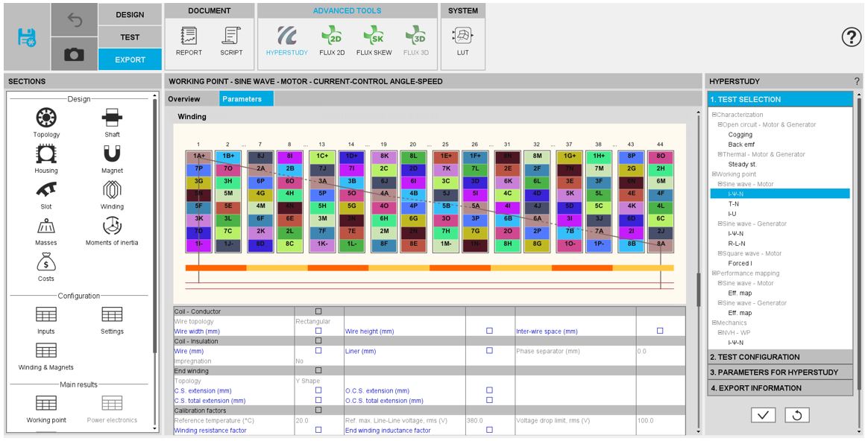Check the End winding inductance factor box
Viewport: 868px width, 441px height.
[x=489, y=430]
